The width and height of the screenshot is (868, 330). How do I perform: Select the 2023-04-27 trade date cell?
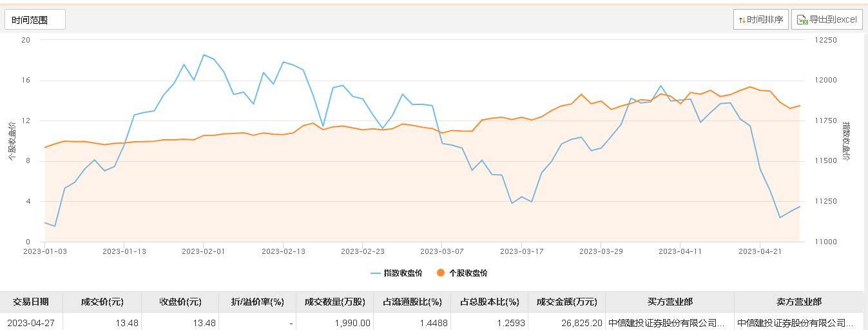click(x=31, y=323)
